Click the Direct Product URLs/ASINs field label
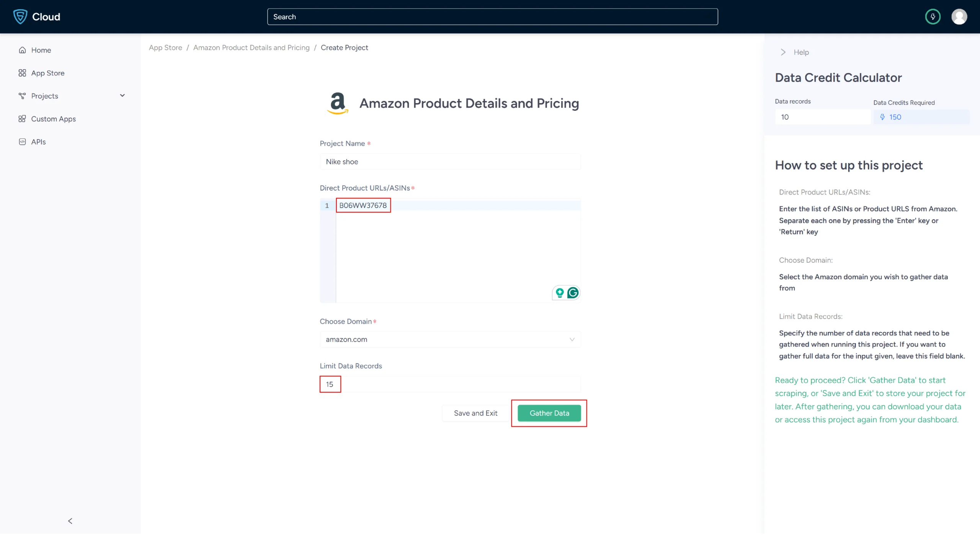This screenshot has height=535, width=980. pyautogui.click(x=365, y=188)
